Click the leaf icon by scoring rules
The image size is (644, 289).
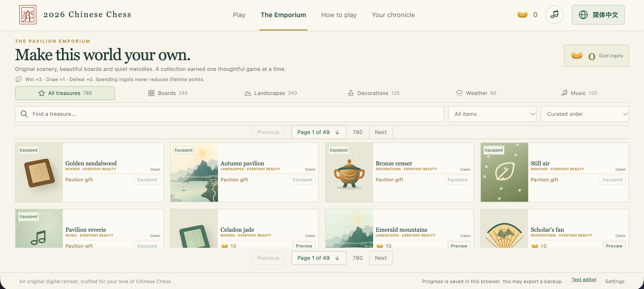(x=18, y=79)
